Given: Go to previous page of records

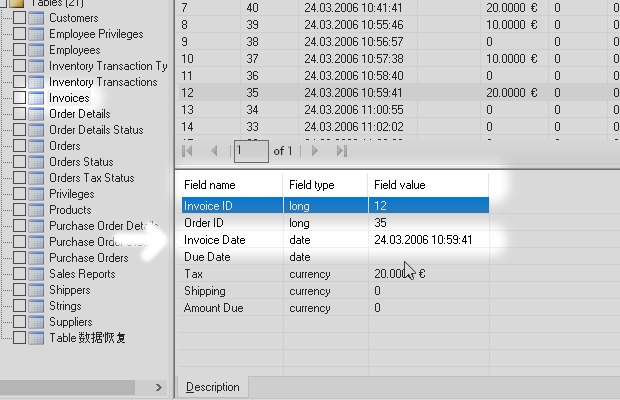Looking at the screenshot, I should pyautogui.click(x=214, y=151).
